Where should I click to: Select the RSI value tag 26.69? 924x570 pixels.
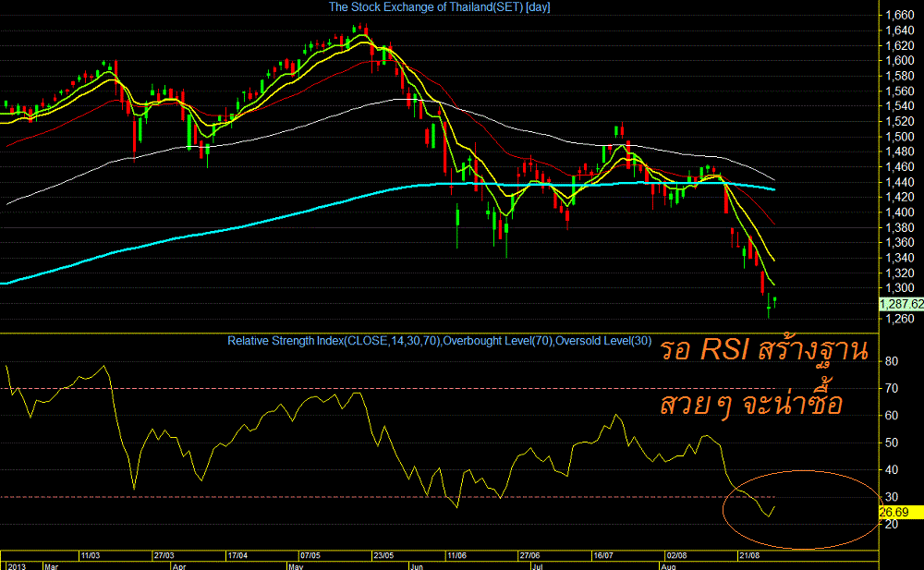coord(901,512)
